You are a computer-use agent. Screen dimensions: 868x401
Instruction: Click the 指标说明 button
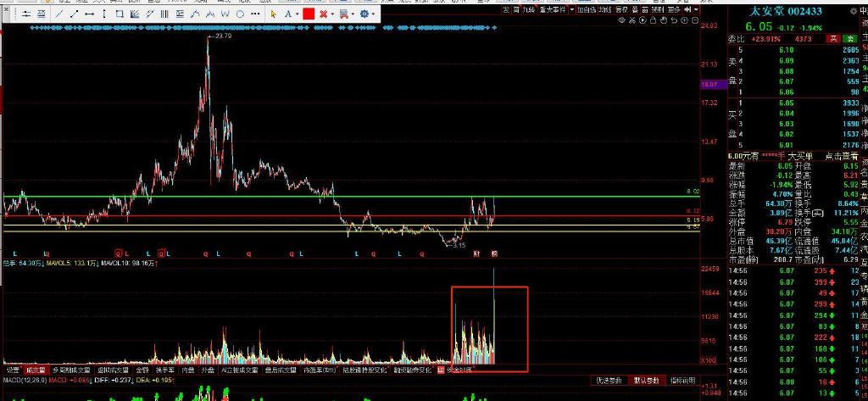point(682,381)
